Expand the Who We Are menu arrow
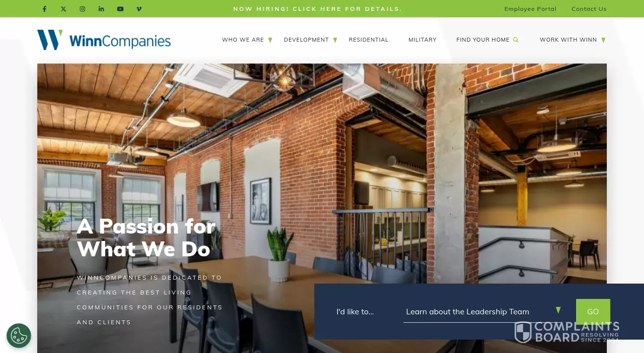 270,40
